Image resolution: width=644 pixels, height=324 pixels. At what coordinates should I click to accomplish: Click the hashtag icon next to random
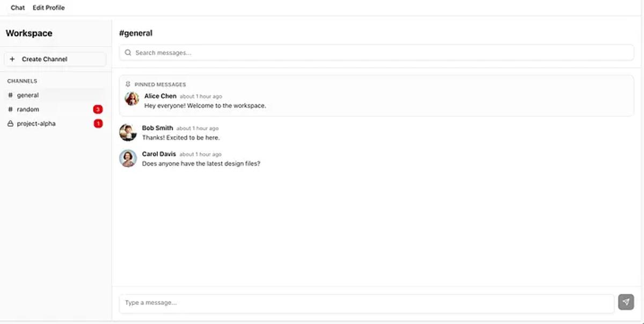(10, 109)
